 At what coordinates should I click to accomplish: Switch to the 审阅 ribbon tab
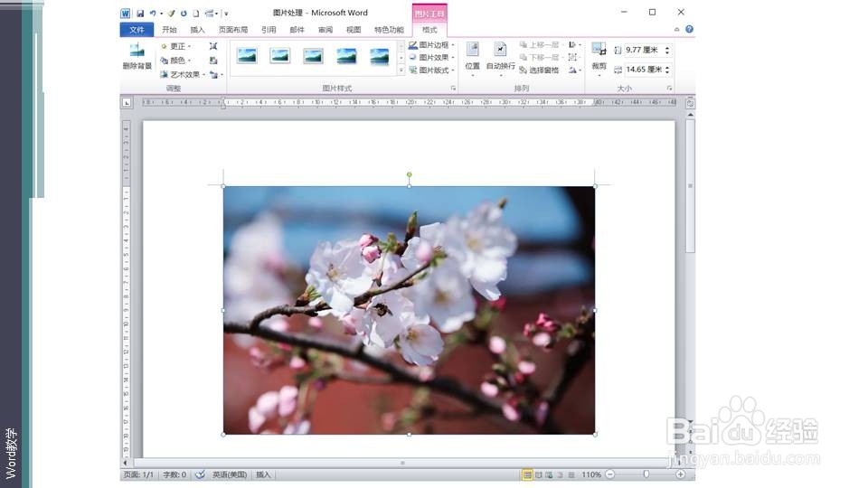[x=325, y=30]
